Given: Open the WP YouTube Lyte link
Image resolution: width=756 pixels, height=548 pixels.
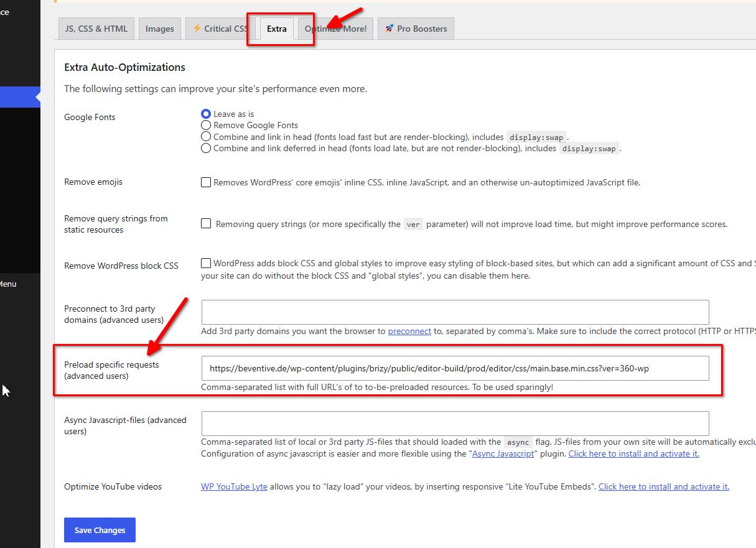Looking at the screenshot, I should (234, 486).
